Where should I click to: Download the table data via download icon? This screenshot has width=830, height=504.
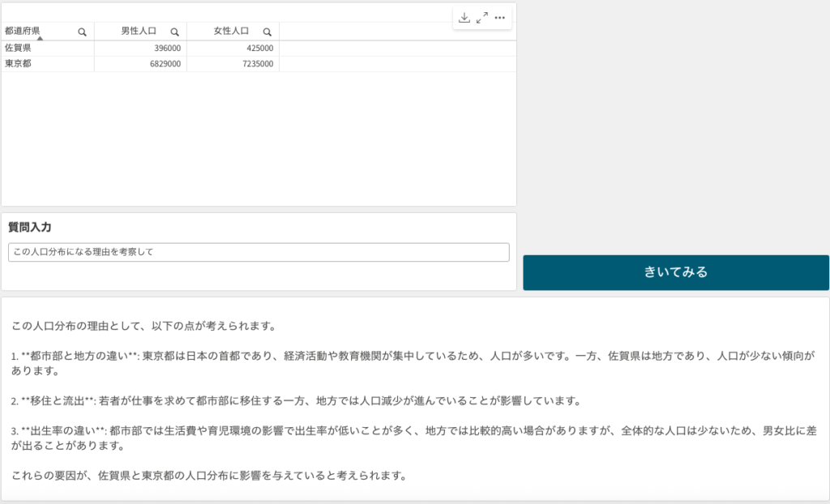464,18
